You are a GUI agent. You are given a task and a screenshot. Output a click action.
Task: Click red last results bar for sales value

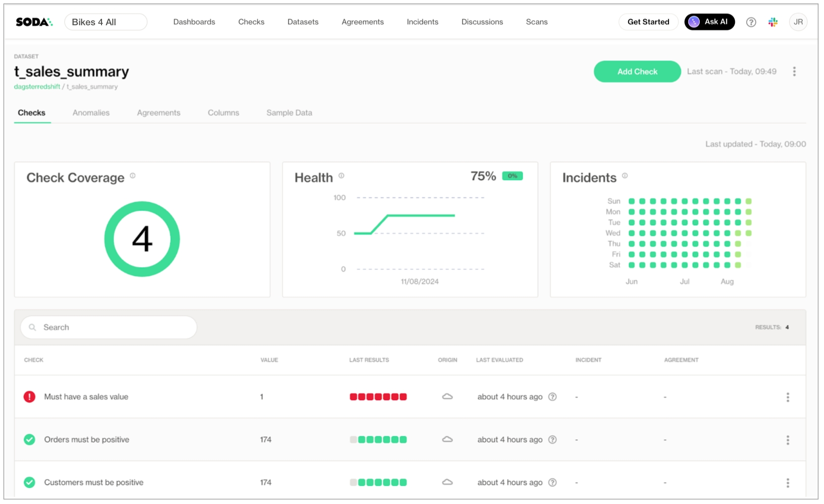tap(378, 397)
